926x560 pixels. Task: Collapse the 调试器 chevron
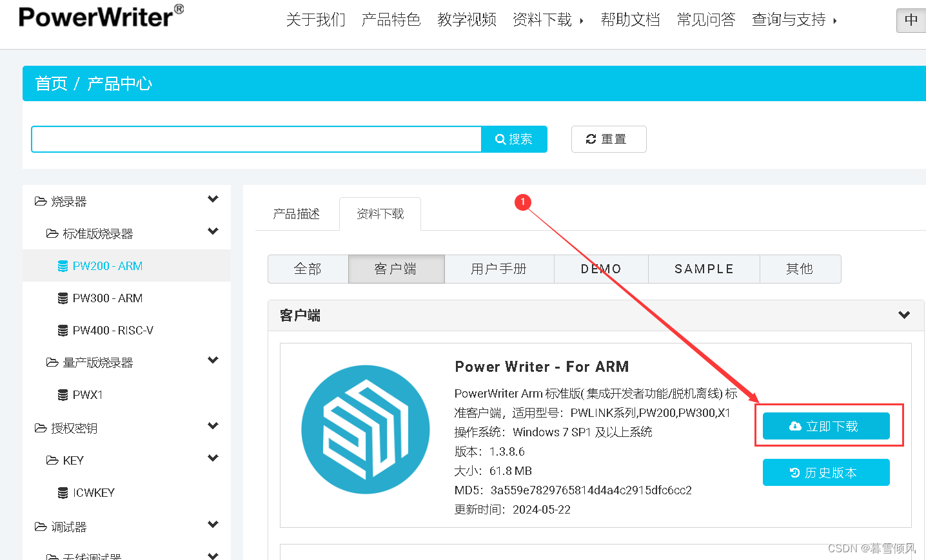(213, 525)
